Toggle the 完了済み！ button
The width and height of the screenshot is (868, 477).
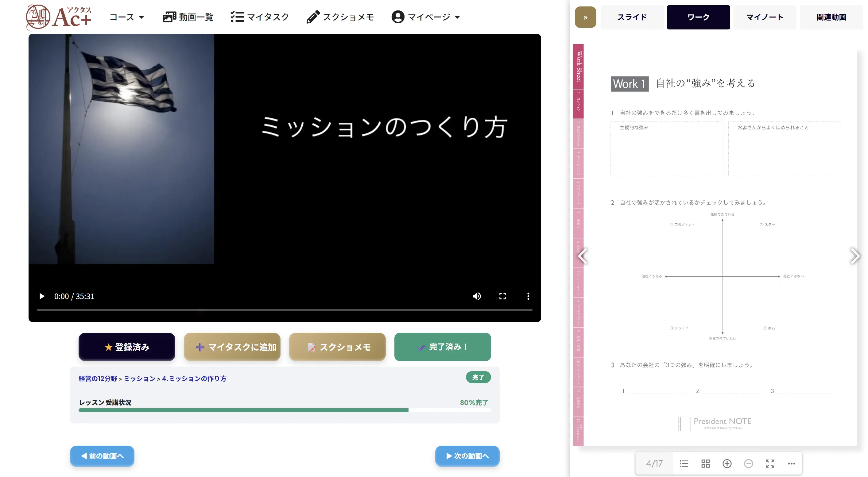coord(442,347)
